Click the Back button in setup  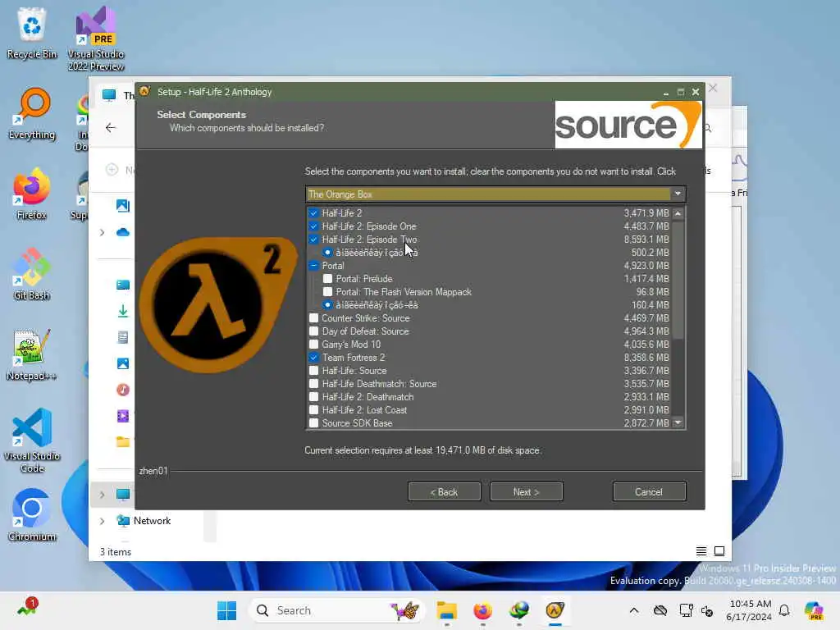(x=444, y=492)
